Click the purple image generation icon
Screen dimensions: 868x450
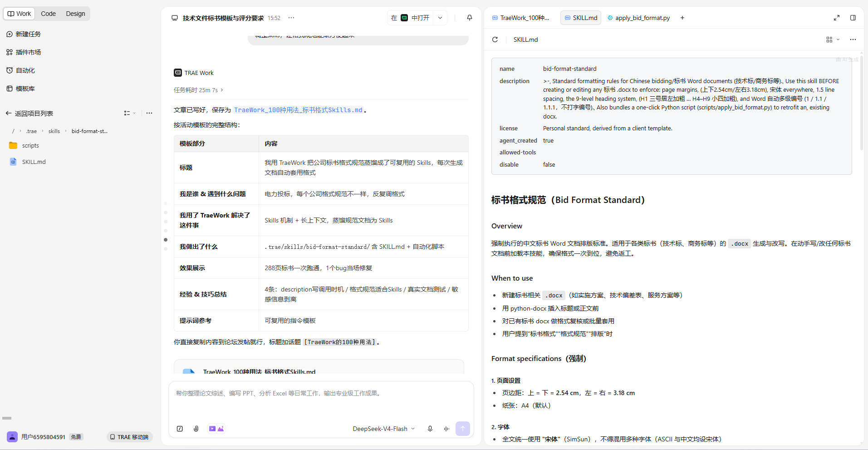coord(221,429)
